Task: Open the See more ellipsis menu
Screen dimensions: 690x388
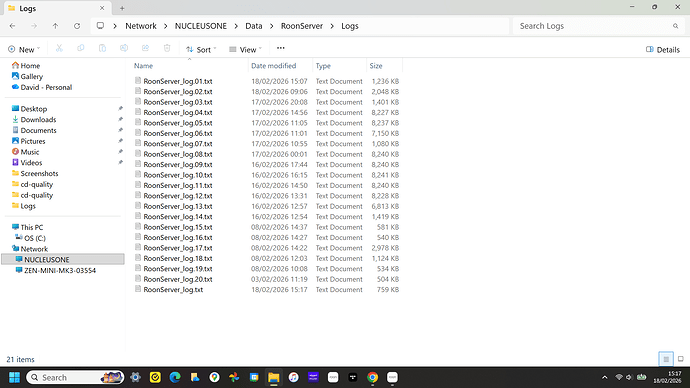Action: pyautogui.click(x=280, y=48)
